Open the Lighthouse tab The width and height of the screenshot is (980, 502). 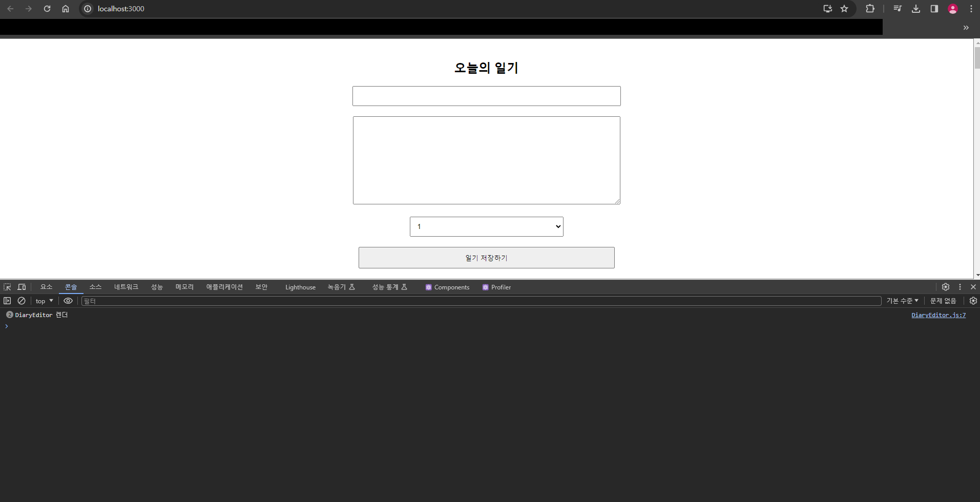coord(300,287)
